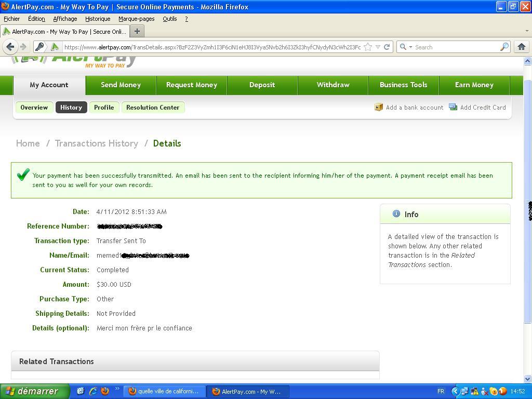Open the Deposit section

coord(262,85)
